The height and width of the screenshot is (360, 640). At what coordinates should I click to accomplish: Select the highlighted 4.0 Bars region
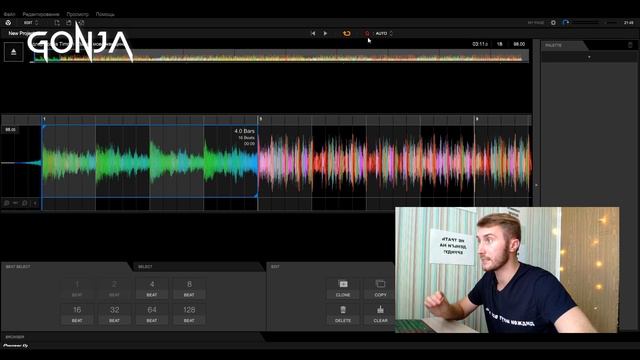click(x=150, y=161)
